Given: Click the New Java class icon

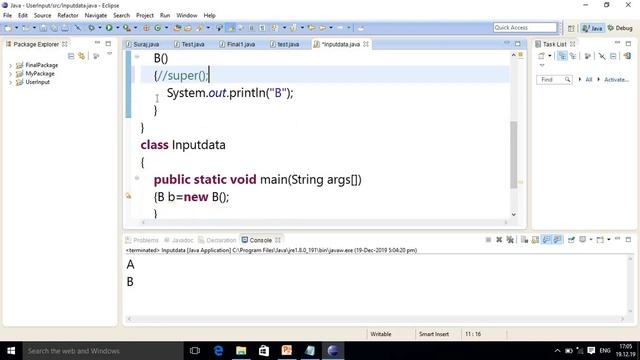Looking at the screenshot, I should (x=158, y=28).
